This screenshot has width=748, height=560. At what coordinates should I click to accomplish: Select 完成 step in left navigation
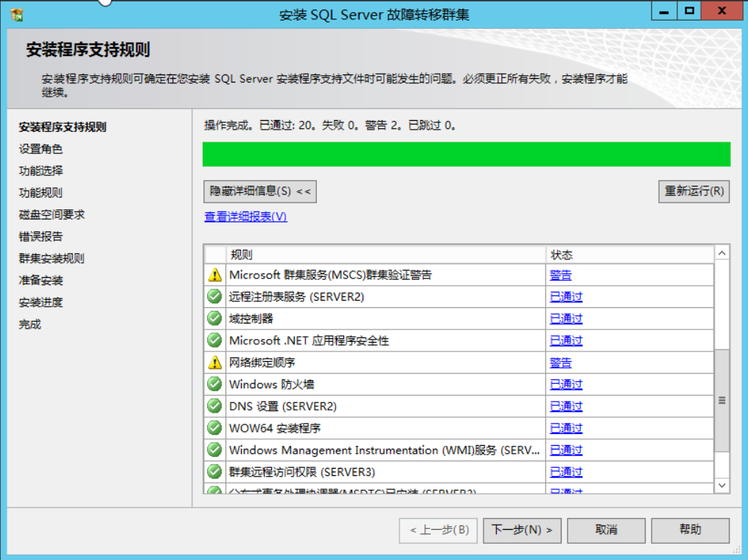point(29,324)
